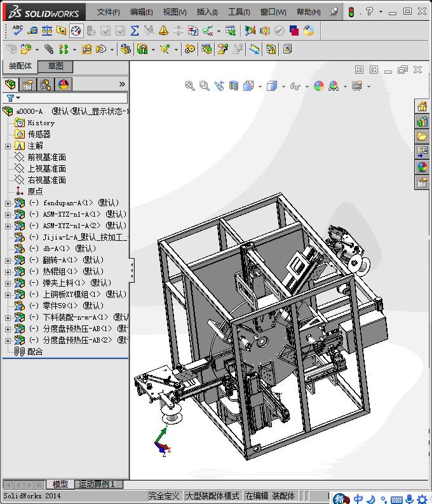Click the Previous View icon
Screen dimensions: 432x504
[219, 86]
